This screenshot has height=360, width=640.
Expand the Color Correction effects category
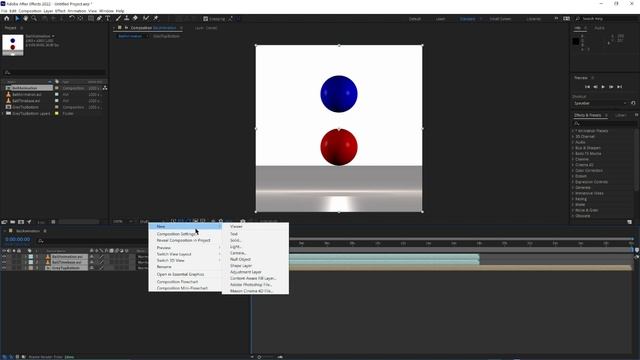(573, 171)
